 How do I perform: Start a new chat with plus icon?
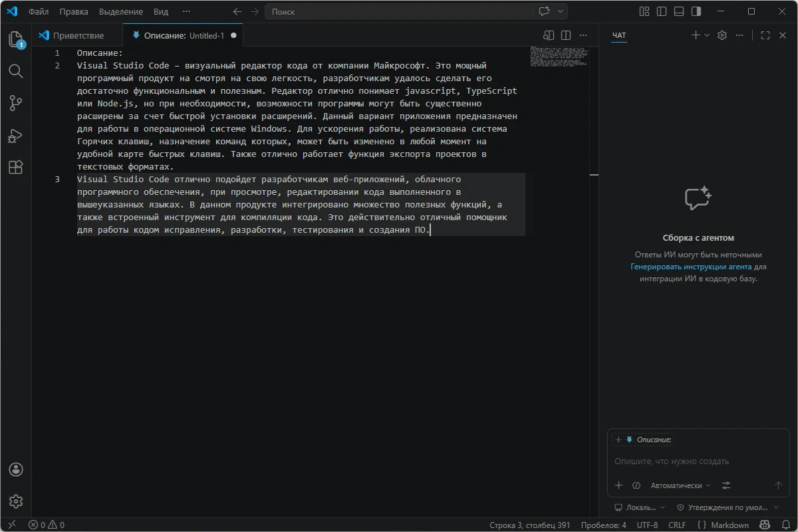[696, 35]
